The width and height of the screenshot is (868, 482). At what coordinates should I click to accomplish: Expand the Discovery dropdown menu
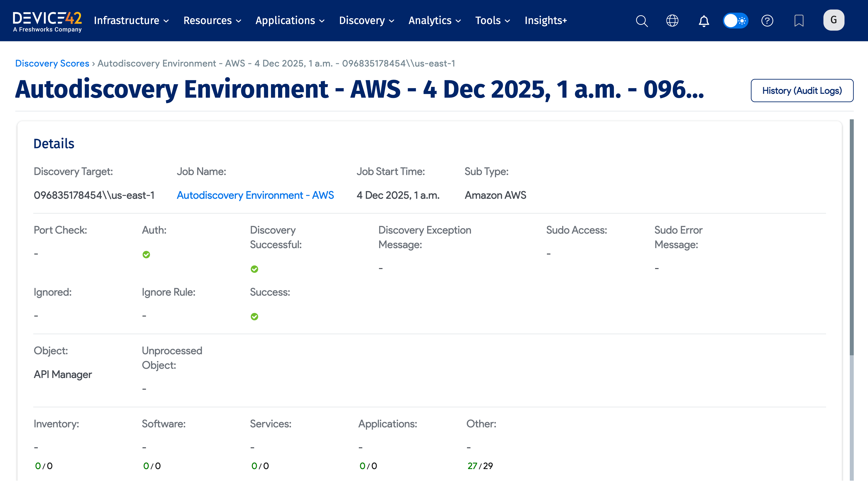click(366, 21)
